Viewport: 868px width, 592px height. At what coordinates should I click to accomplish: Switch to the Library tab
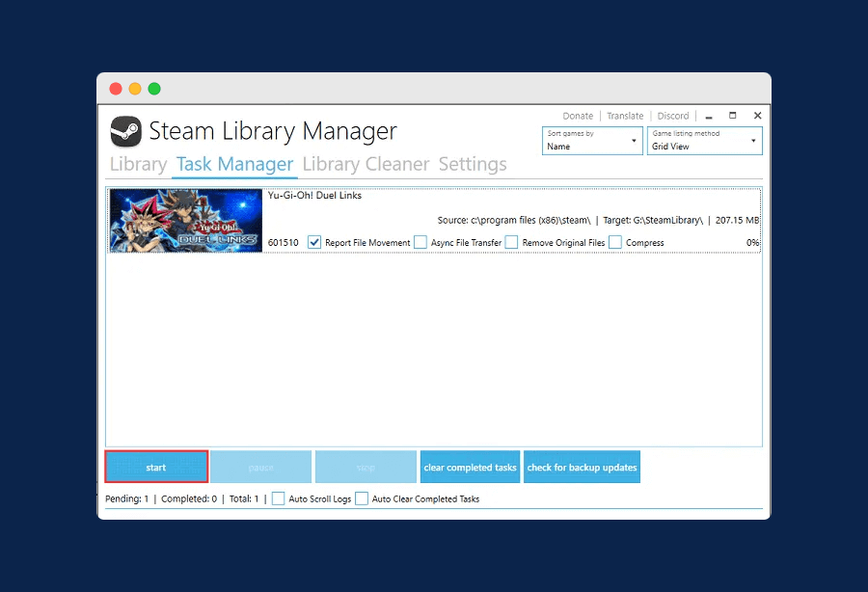[138, 164]
